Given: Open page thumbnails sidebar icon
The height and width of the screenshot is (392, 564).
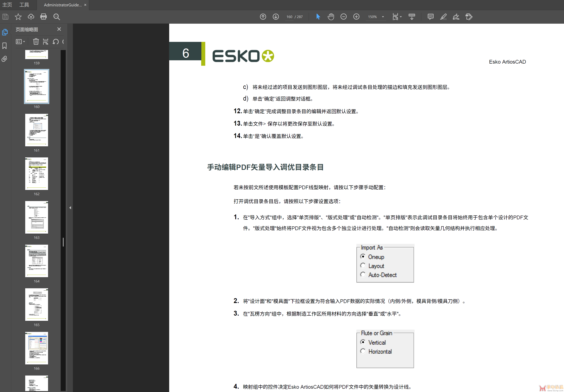Looking at the screenshot, I should point(5,32).
